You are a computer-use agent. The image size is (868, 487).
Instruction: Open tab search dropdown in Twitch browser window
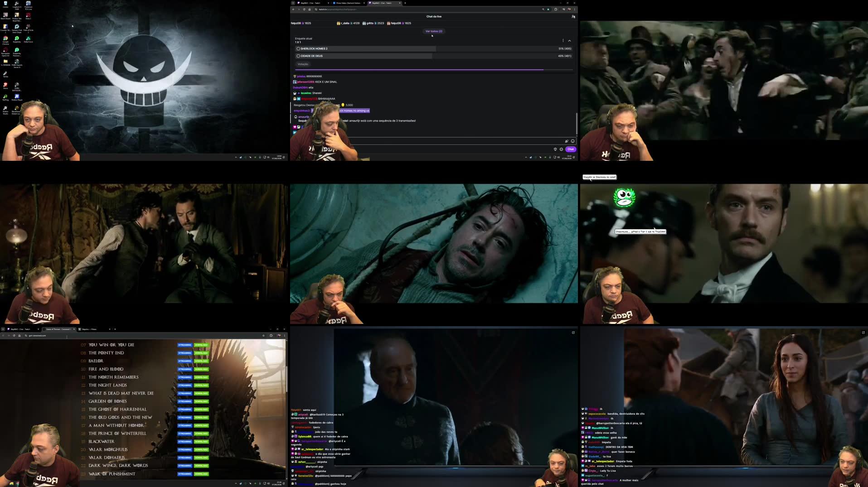tap(293, 3)
